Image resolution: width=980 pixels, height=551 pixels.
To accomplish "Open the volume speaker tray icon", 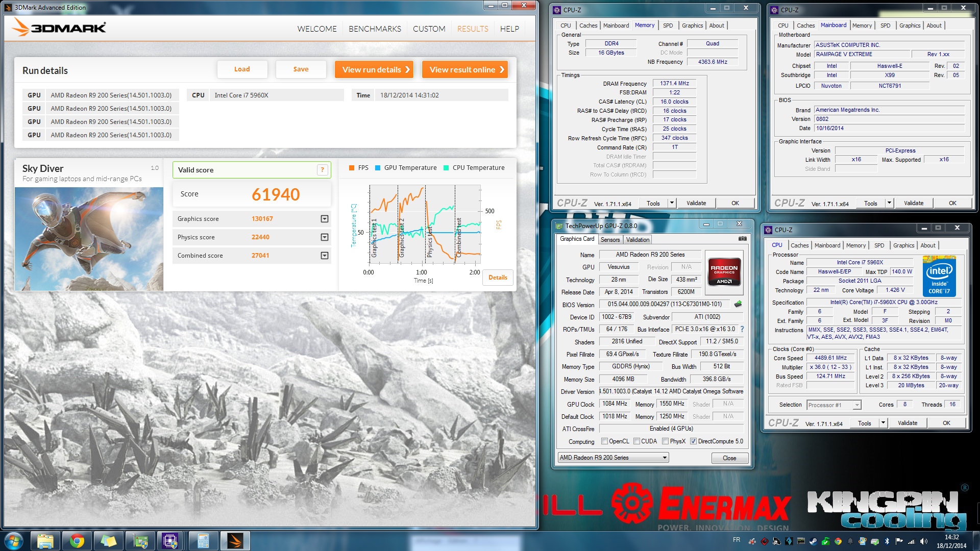I will (x=923, y=541).
